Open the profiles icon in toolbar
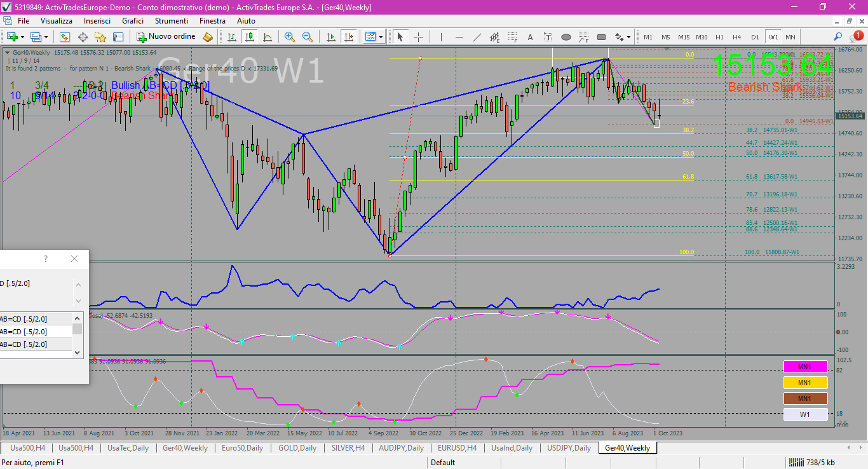Image resolution: width=868 pixels, height=469 pixels. pyautogui.click(x=36, y=37)
